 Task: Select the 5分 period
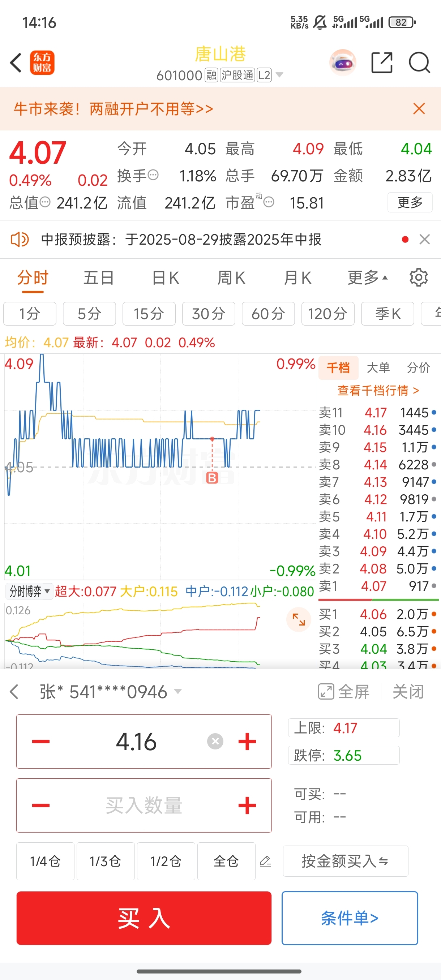tap(89, 314)
